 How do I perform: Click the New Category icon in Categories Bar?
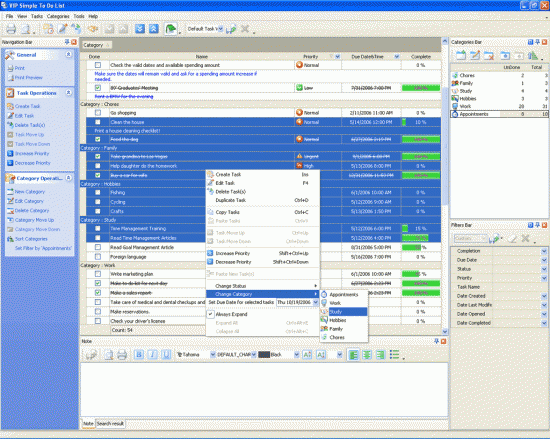461,55
